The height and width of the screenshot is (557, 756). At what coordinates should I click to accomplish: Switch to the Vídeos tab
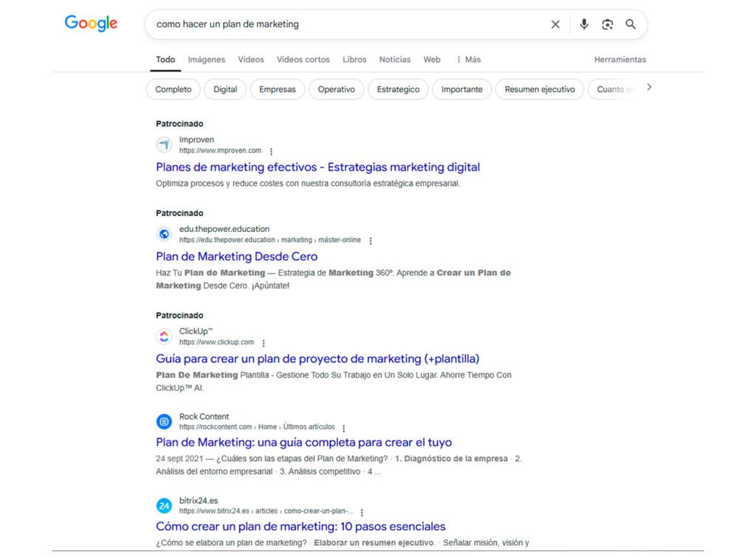pyautogui.click(x=251, y=59)
